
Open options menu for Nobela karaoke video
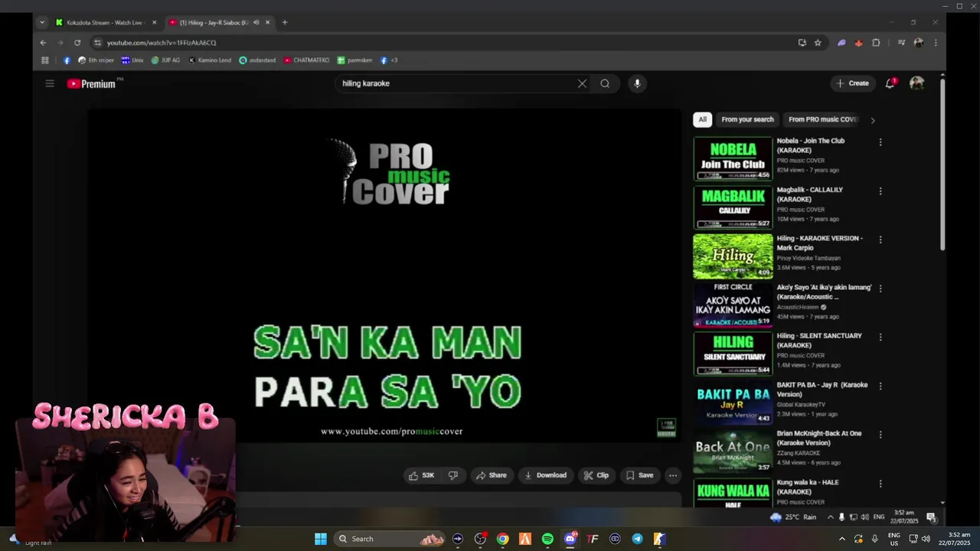point(880,142)
